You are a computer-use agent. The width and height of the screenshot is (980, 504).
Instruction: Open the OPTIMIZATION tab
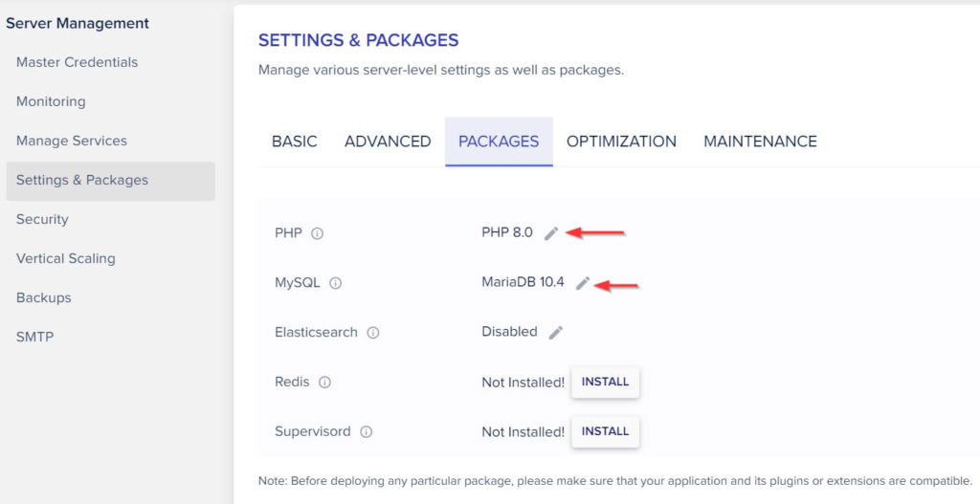coord(621,142)
